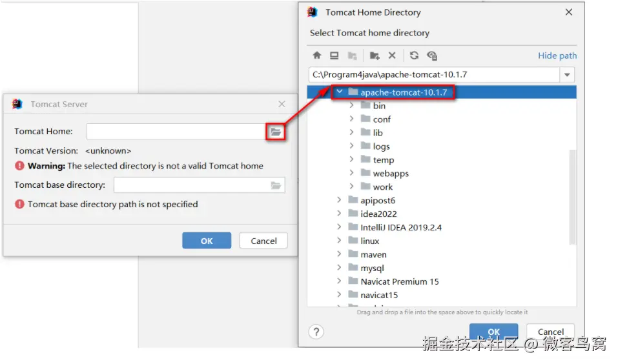Select the idea2022 folder row
The image size is (618, 364).
(x=442, y=214)
